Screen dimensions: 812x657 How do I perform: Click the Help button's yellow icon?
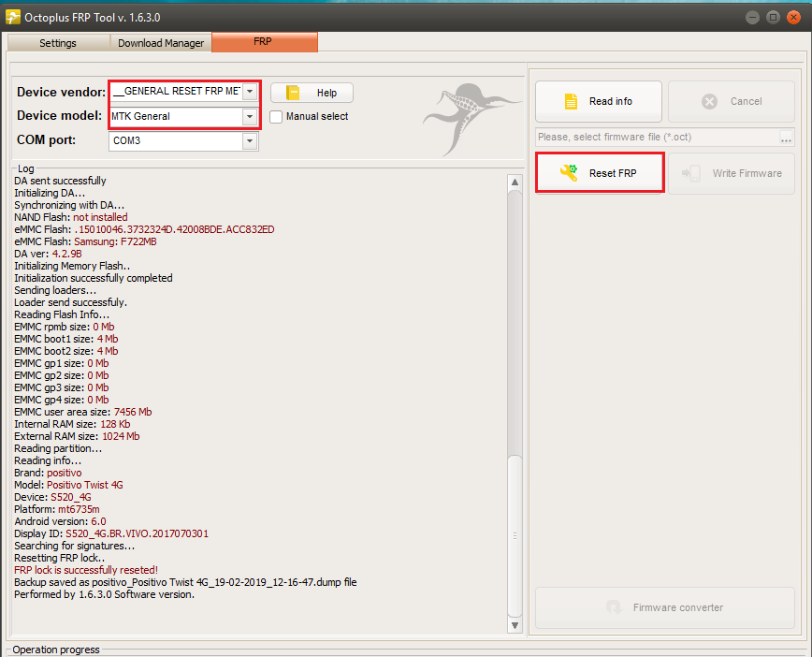[293, 93]
